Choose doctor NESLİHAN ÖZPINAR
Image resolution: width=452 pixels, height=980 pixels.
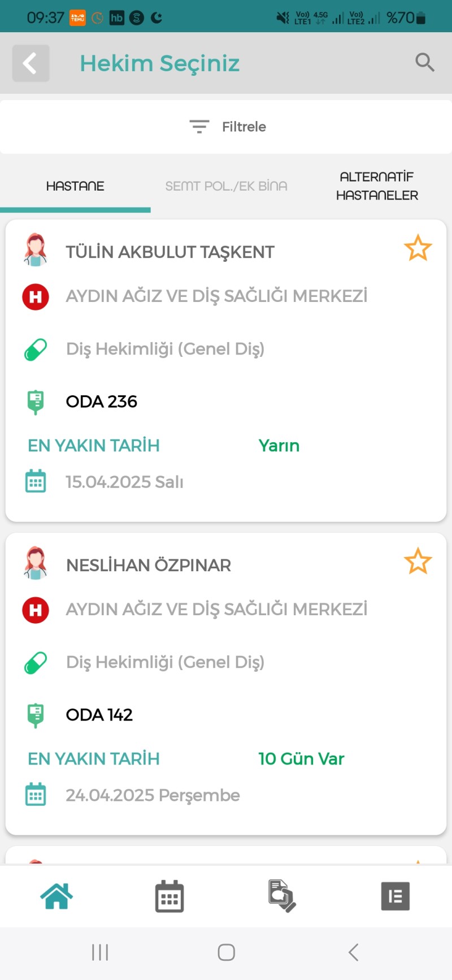[x=149, y=565]
